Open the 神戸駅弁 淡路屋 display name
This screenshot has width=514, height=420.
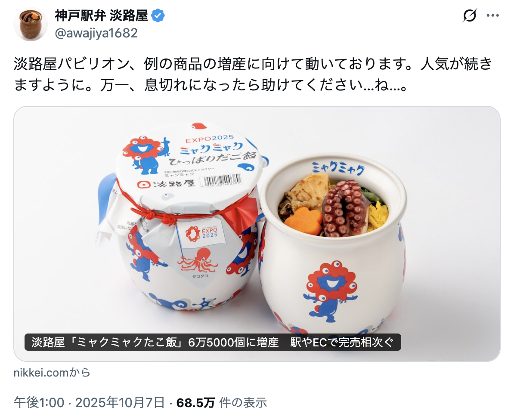tap(101, 15)
